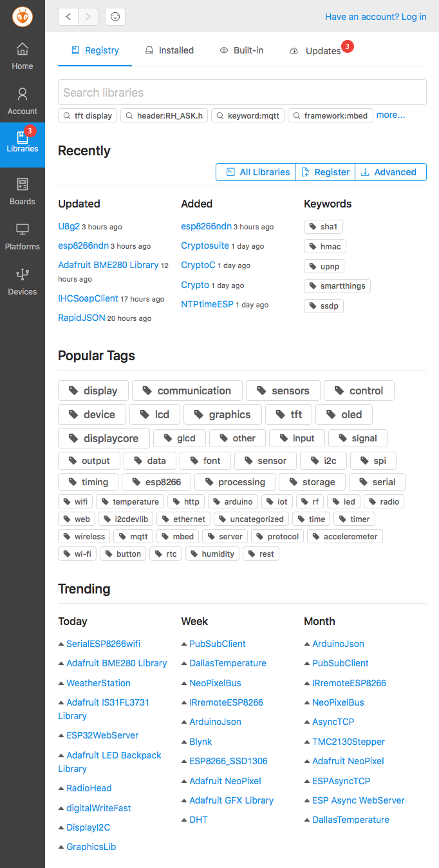Screen dimensions: 439x868
Task: Select the uncategorized popular tag
Action: click(x=251, y=519)
